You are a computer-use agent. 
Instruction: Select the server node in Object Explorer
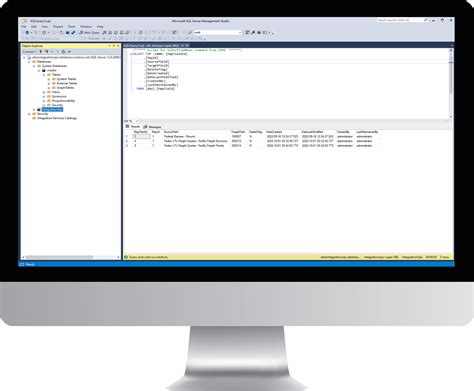[76, 57]
